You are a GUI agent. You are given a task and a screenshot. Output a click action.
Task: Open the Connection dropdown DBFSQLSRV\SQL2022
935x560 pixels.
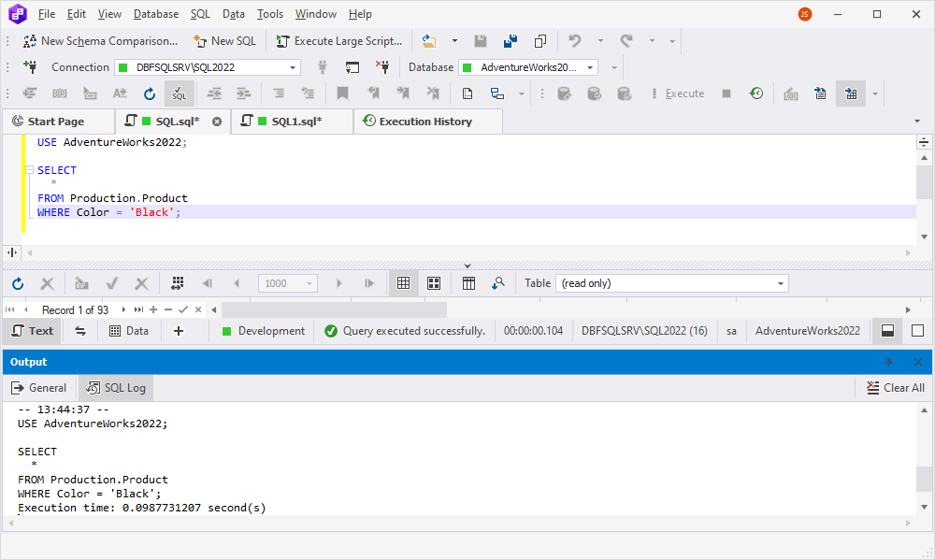208,67
